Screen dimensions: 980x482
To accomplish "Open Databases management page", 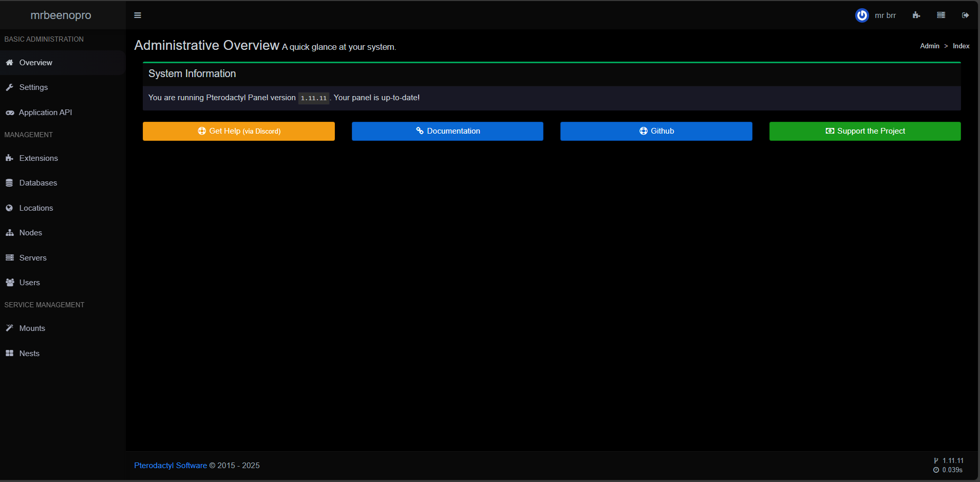I will coord(38,183).
